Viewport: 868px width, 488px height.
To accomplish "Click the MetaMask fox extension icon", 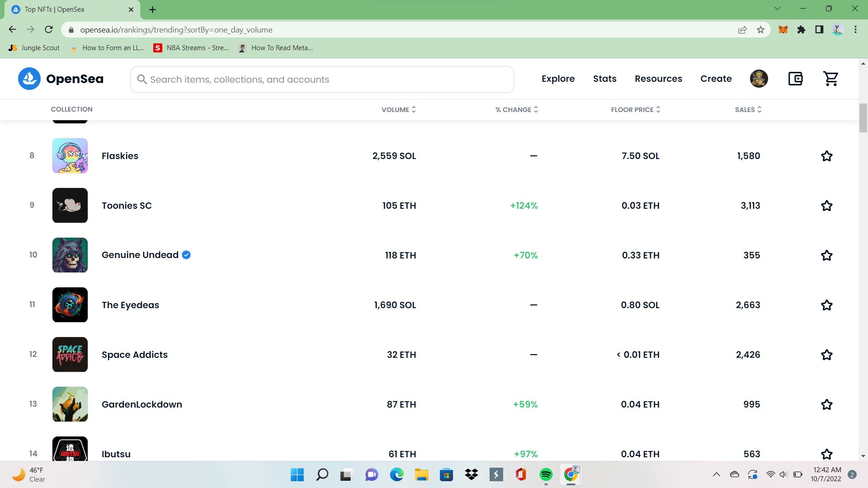I will [783, 30].
